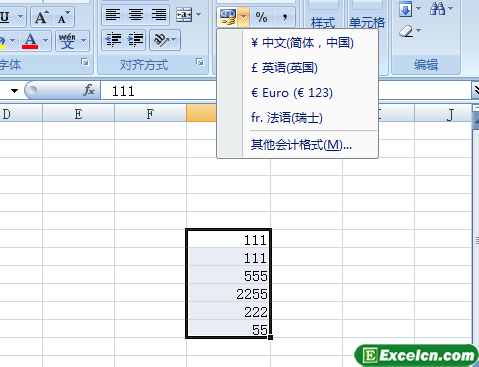Click accounting number format icon
The image size is (479, 367).
(228, 17)
